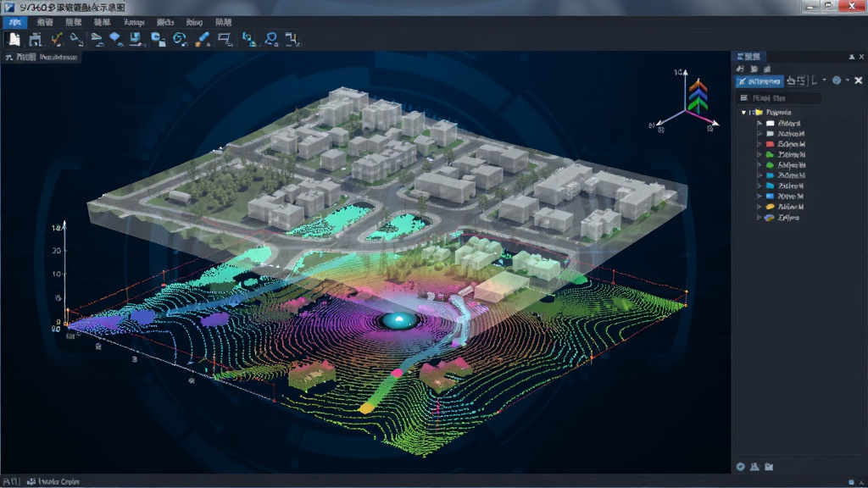This screenshot has width=868, height=488.
Task: Select the layer name beside the bright blue swatch
Action: (x=791, y=197)
